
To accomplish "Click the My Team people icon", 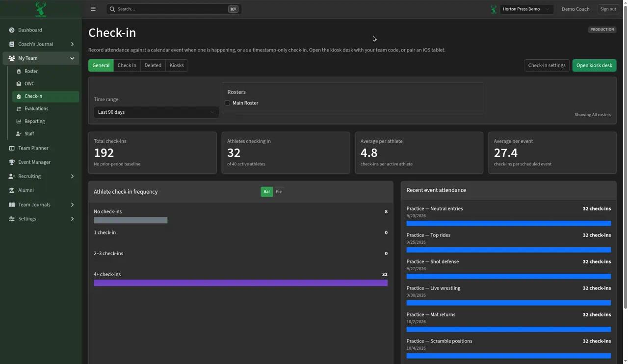I will coord(12,58).
